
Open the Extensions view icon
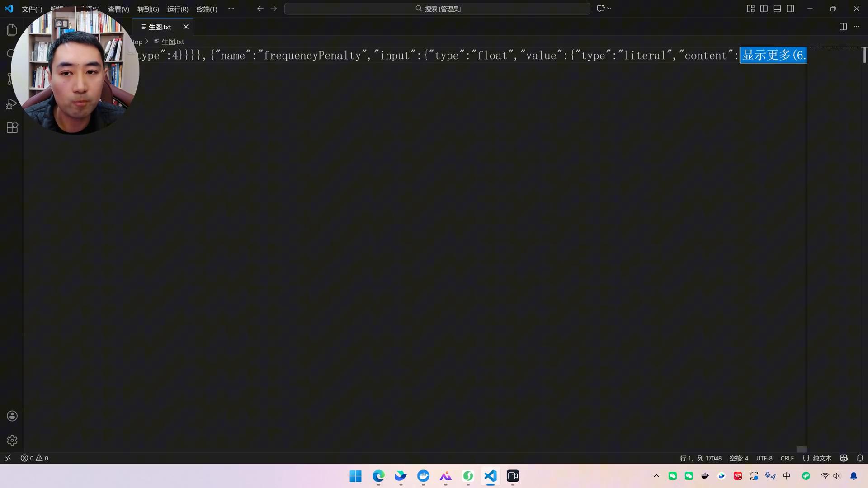(x=12, y=127)
